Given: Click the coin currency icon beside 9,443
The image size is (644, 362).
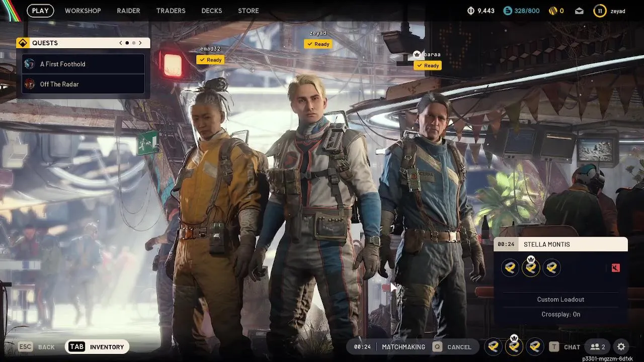Looking at the screenshot, I should click(x=471, y=11).
